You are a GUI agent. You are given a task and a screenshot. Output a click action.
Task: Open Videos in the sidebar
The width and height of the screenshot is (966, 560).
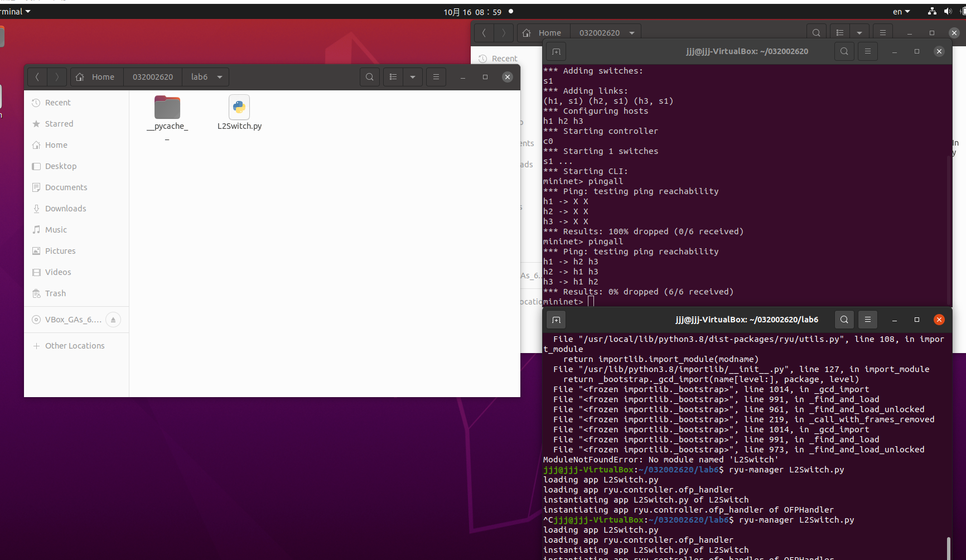click(76, 272)
